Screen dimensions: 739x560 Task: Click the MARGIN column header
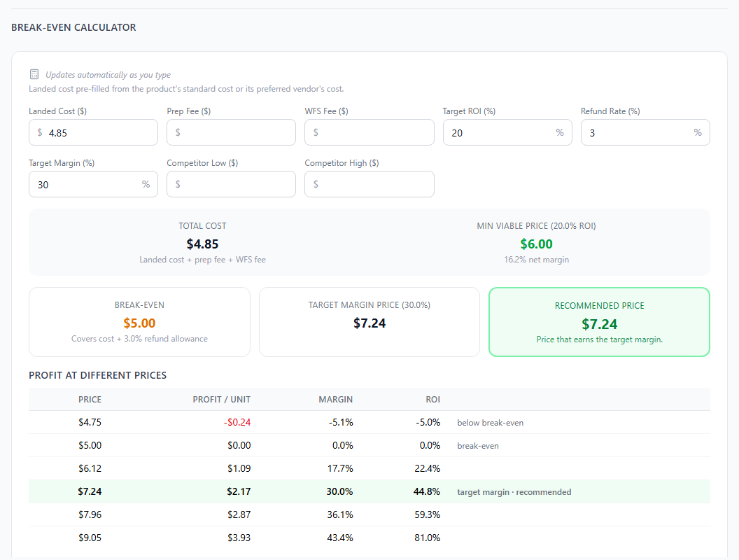pos(336,399)
